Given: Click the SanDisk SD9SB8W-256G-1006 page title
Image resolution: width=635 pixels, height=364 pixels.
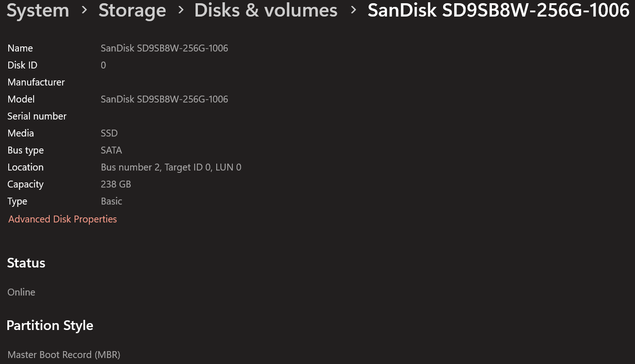Looking at the screenshot, I should [498, 10].
